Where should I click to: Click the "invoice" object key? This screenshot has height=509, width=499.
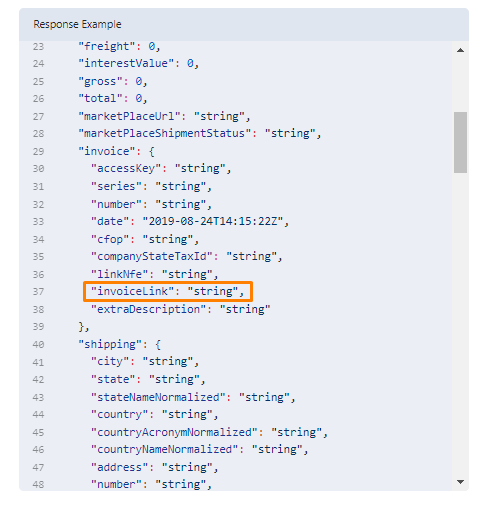pos(107,151)
